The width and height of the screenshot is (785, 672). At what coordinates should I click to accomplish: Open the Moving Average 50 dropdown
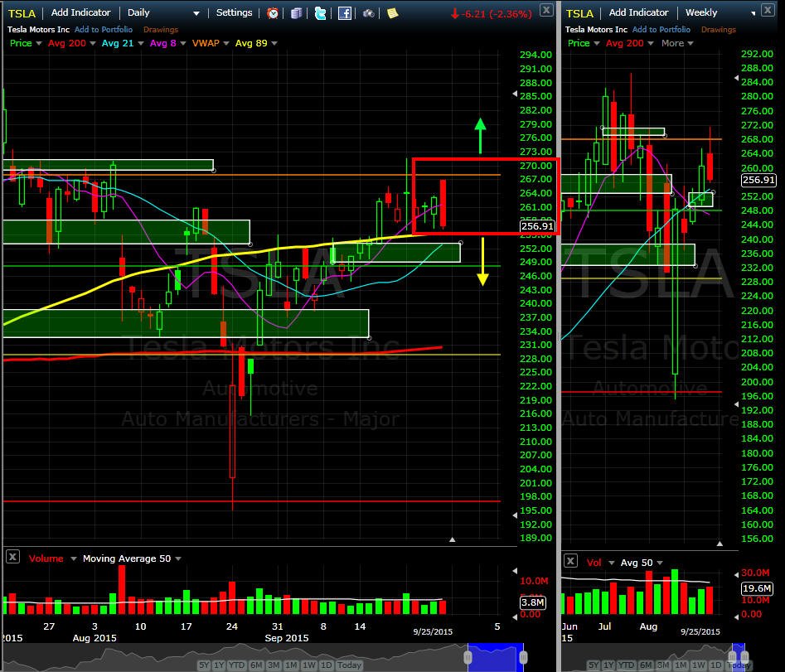(178, 558)
